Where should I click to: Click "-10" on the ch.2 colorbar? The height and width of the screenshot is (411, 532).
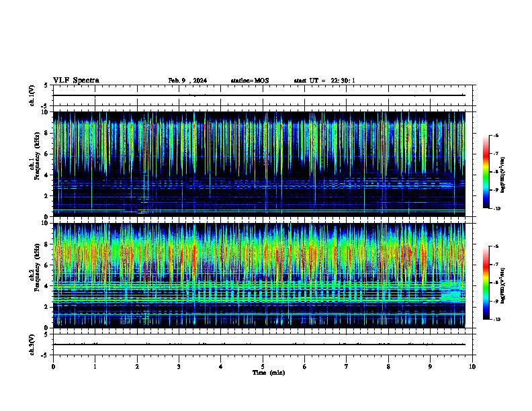[x=497, y=320]
